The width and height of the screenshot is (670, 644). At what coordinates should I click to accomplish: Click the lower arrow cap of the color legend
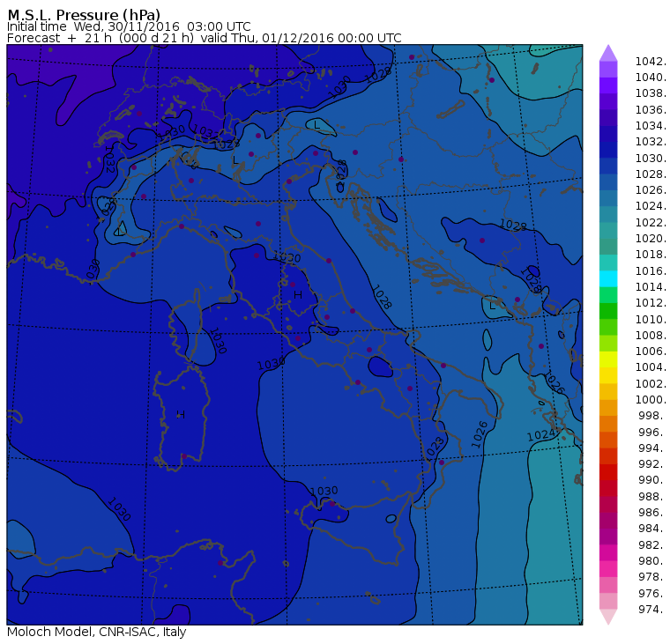(608, 617)
